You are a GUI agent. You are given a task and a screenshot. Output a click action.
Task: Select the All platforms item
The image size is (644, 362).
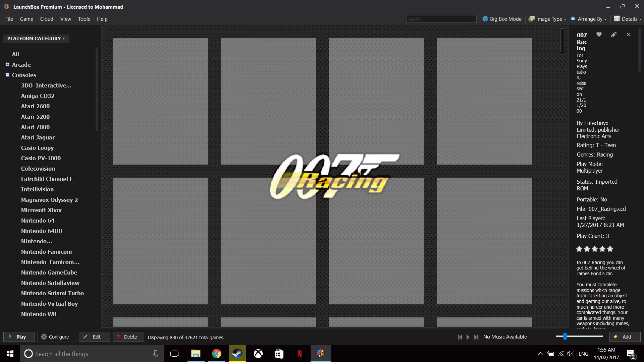point(15,54)
